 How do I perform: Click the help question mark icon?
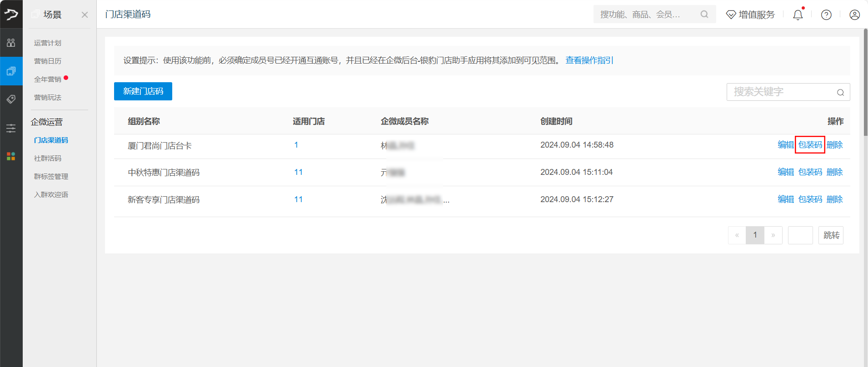tap(826, 15)
